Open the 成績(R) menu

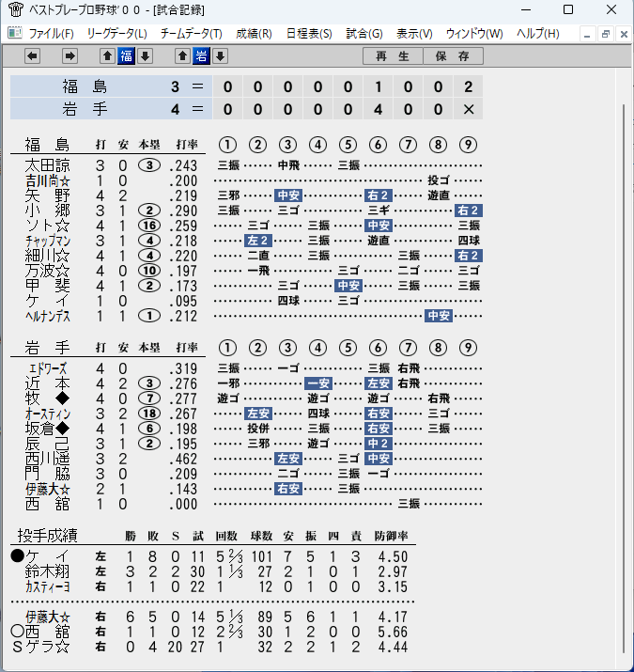click(254, 34)
